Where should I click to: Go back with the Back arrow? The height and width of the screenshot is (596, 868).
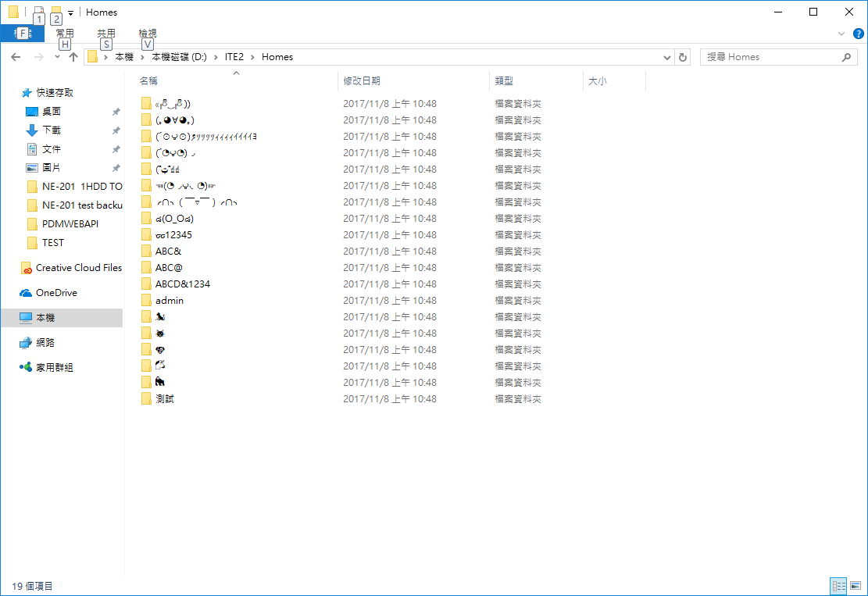click(x=16, y=57)
